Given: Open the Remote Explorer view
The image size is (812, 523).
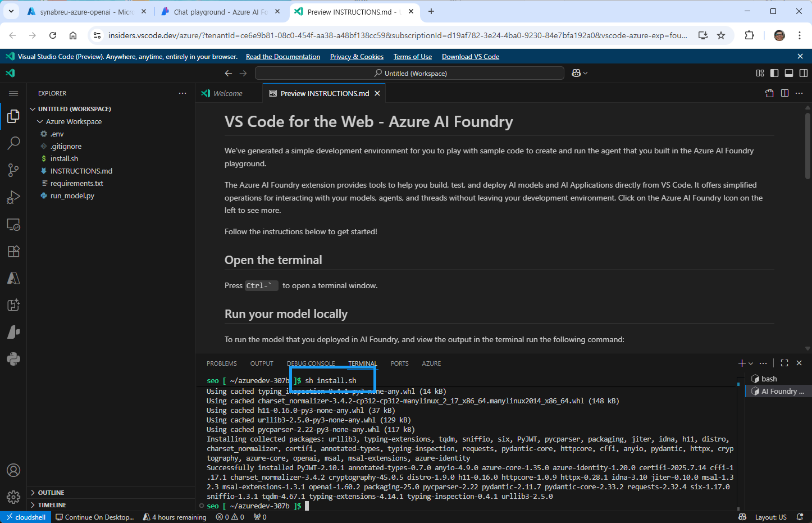Looking at the screenshot, I should (x=13, y=224).
